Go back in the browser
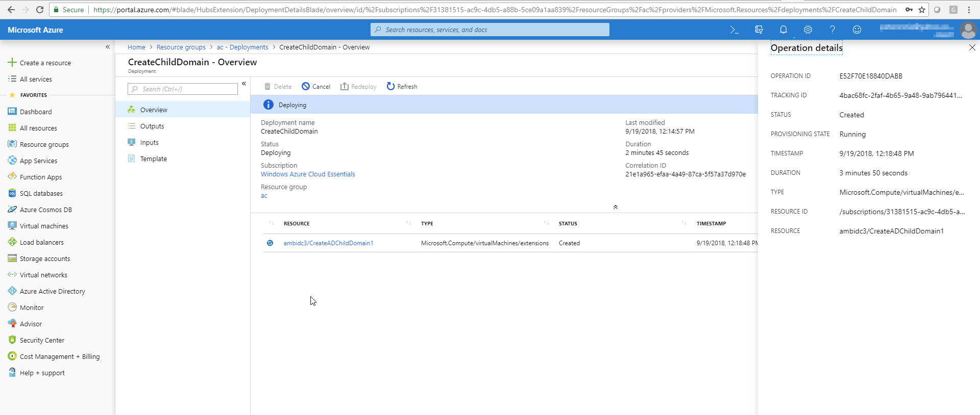This screenshot has height=415, width=980. [x=11, y=10]
